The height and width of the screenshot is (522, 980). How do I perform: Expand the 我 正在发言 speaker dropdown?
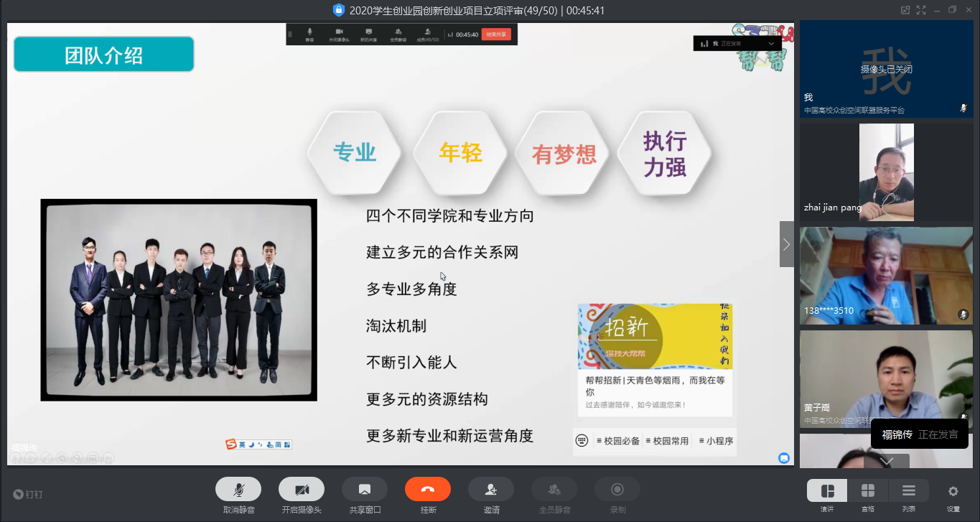pyautogui.click(x=772, y=44)
